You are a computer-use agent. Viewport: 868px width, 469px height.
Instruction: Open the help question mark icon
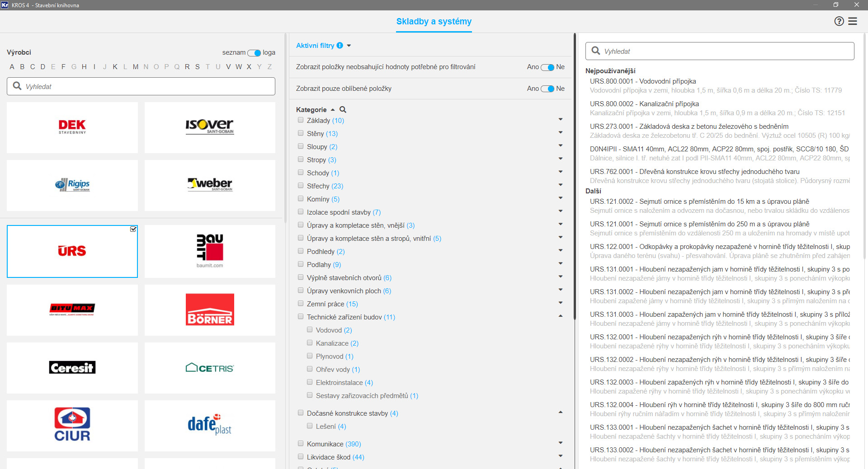coord(839,21)
